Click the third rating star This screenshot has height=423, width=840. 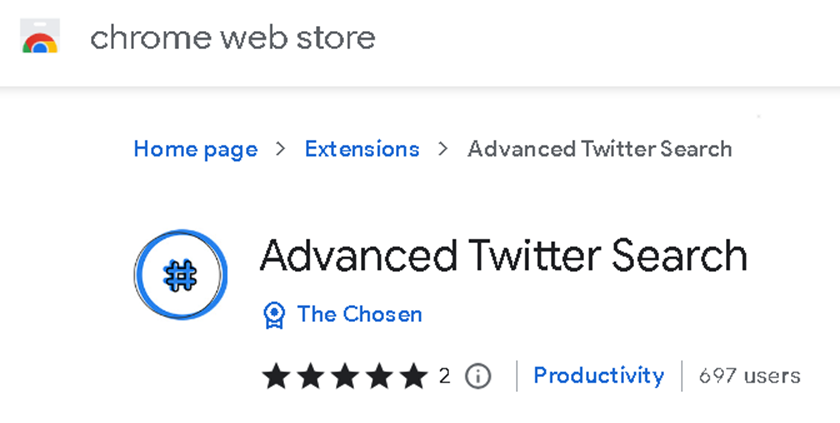[345, 376]
